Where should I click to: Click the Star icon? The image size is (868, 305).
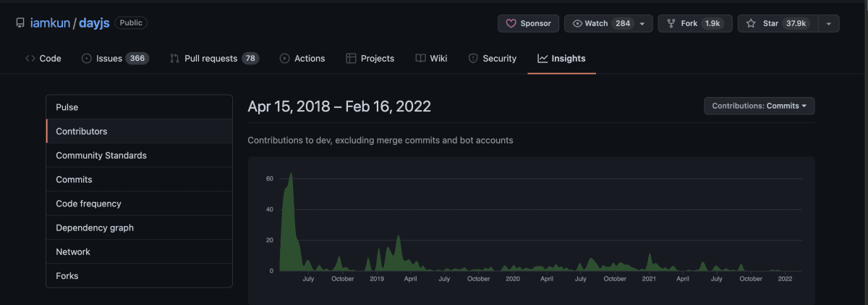coord(751,23)
